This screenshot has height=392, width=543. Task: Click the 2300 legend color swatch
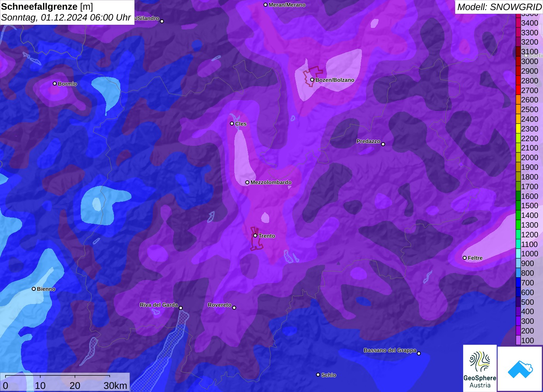[518, 129]
